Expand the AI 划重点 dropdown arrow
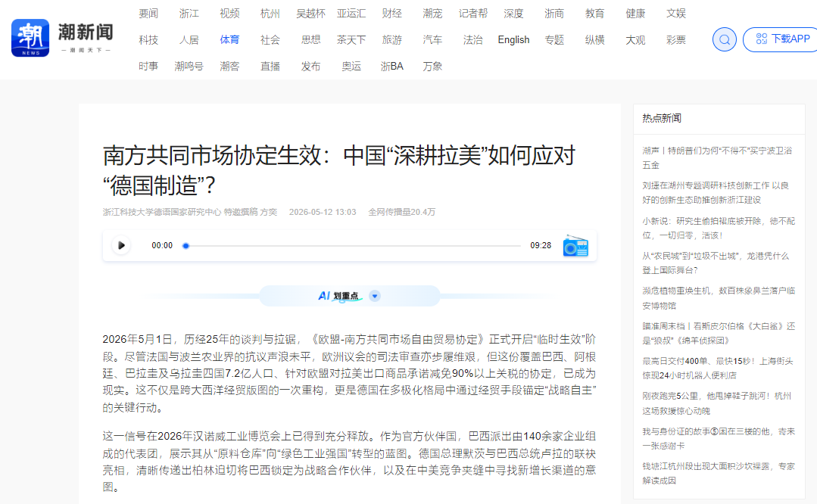 click(x=375, y=296)
